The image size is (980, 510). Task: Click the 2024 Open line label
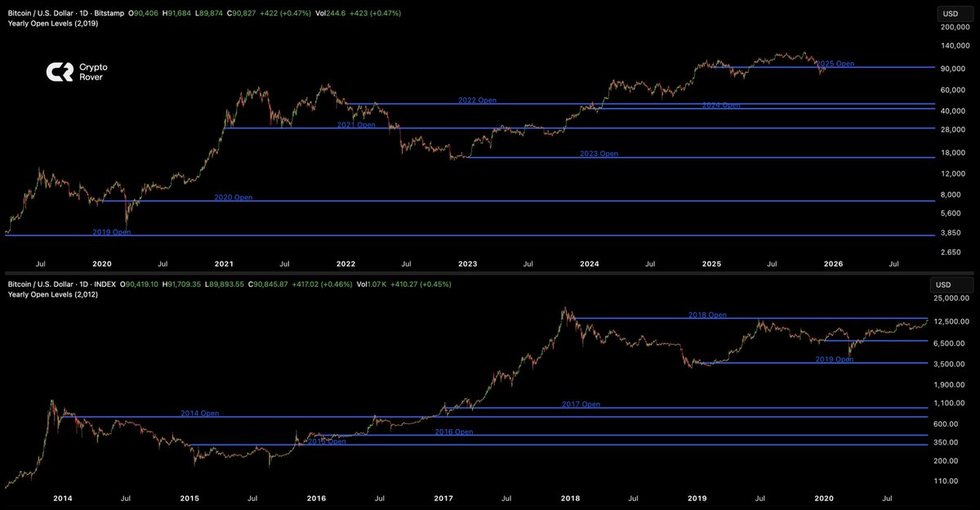721,105
